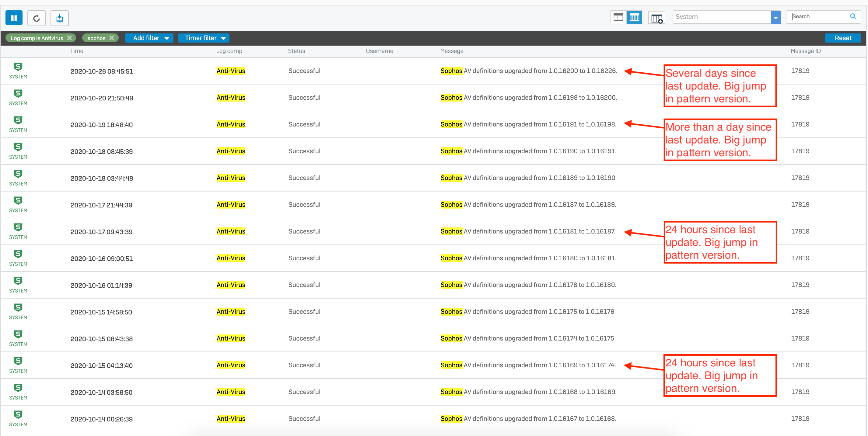Select timestamp 2020-10-26 08:45:51
868x436 pixels.
[x=101, y=71]
